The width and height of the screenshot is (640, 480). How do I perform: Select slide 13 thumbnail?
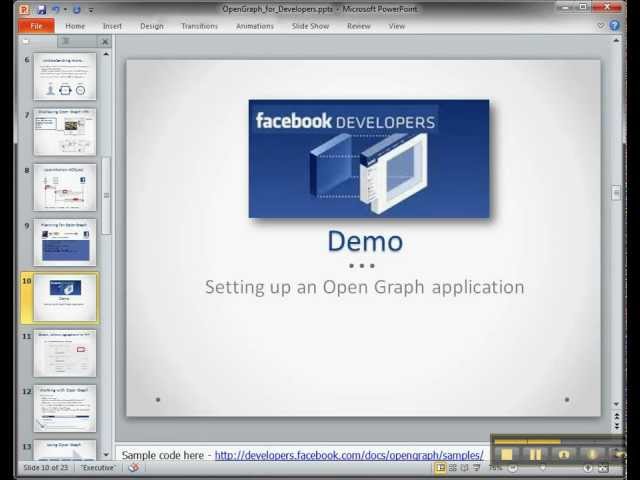point(65,450)
